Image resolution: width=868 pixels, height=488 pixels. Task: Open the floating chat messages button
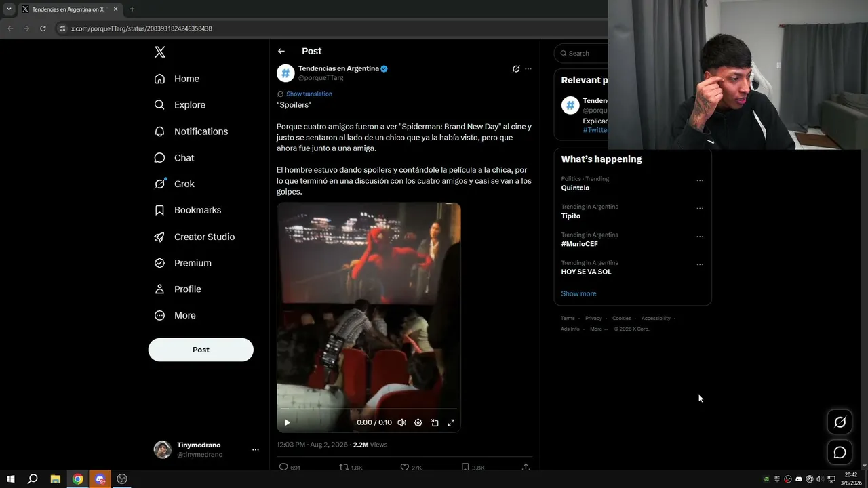pos(840,453)
